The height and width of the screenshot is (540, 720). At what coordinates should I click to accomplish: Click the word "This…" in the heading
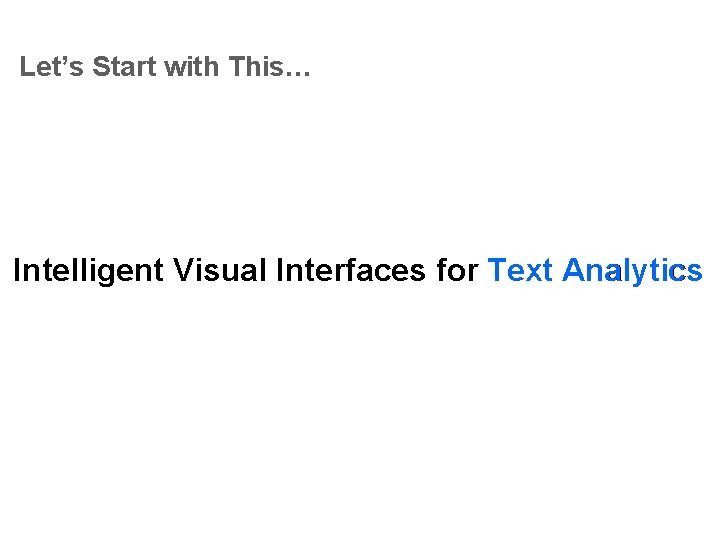coord(269,68)
